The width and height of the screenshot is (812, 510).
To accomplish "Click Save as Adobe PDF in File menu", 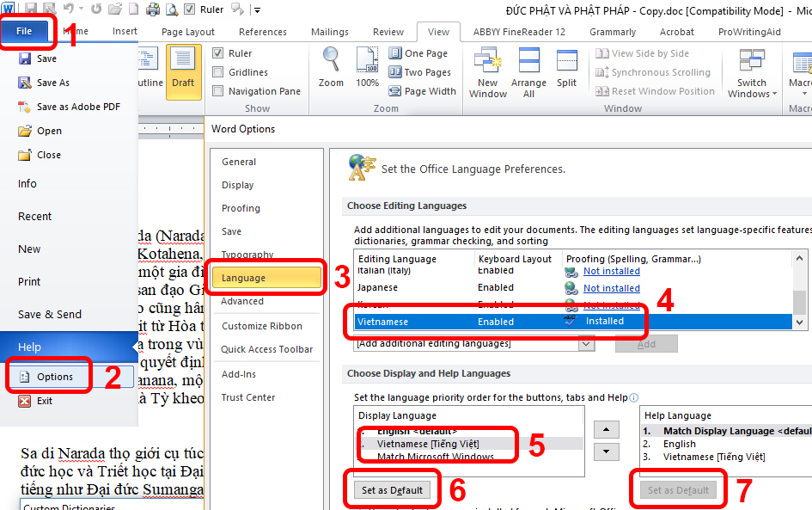I will pyautogui.click(x=69, y=107).
